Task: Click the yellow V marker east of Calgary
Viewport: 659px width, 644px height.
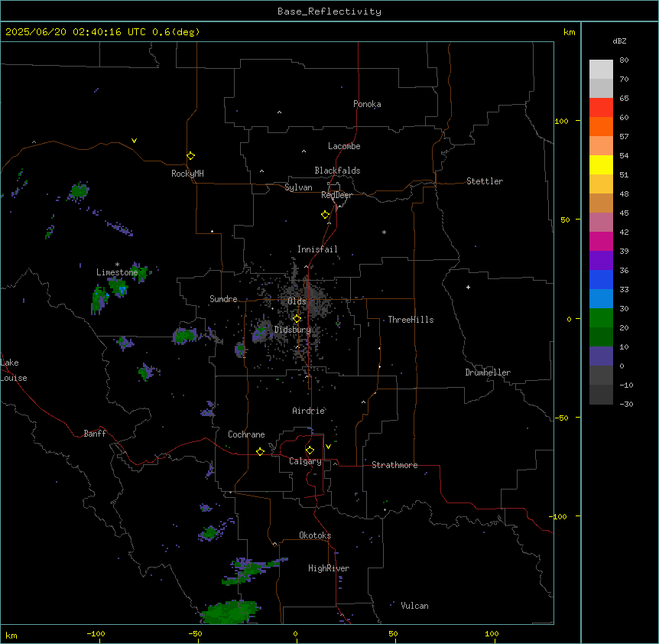Action: tap(328, 447)
